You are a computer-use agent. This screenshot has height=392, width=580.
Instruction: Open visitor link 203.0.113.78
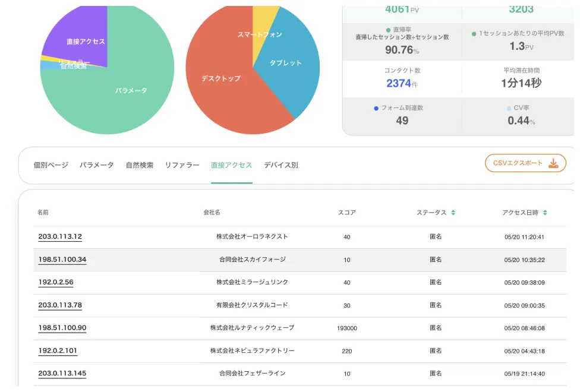[60, 305]
